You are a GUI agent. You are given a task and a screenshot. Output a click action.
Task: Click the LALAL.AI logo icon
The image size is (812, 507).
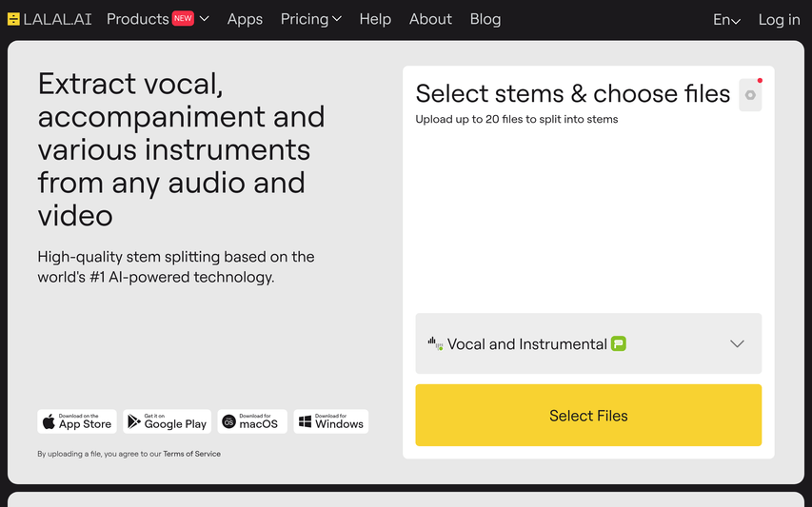13,19
